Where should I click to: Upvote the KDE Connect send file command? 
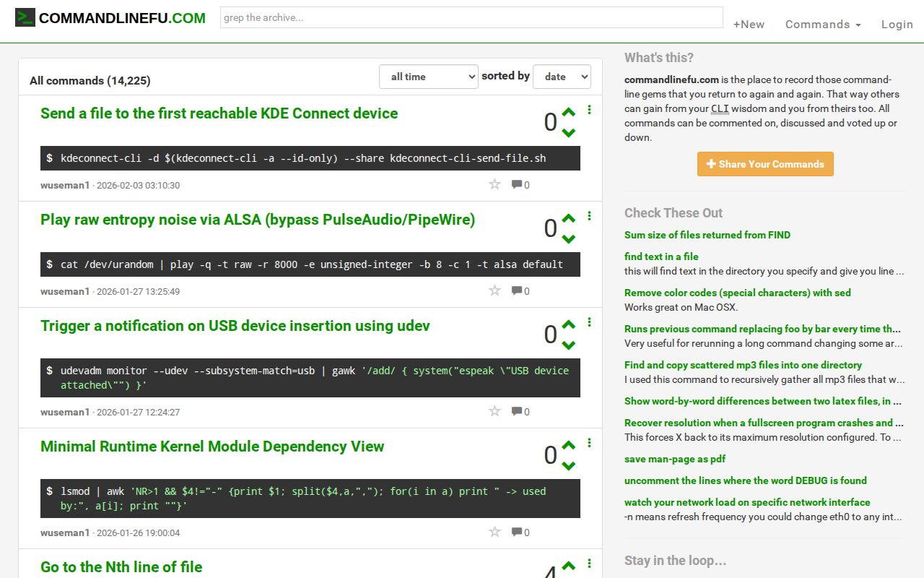[569, 113]
